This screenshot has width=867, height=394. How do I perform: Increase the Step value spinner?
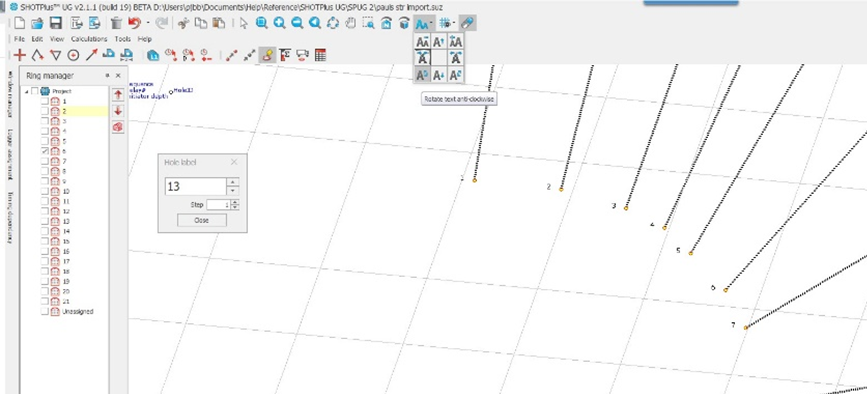[236, 202]
